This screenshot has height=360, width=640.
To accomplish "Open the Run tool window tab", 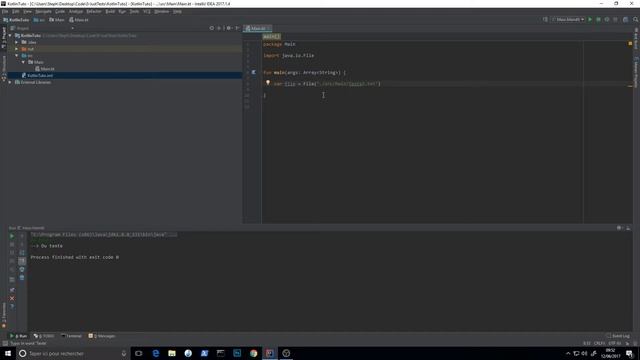I will click(x=18, y=336).
